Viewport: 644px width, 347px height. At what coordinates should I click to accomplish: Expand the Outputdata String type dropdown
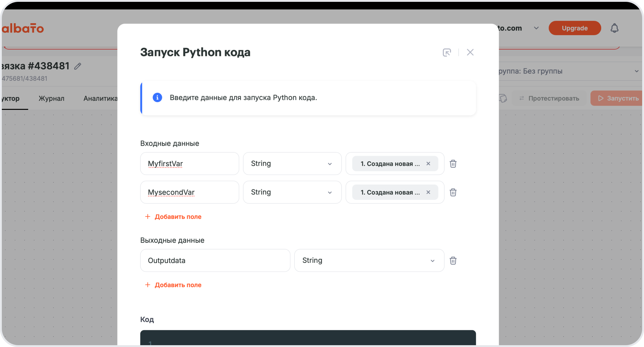[369, 260]
